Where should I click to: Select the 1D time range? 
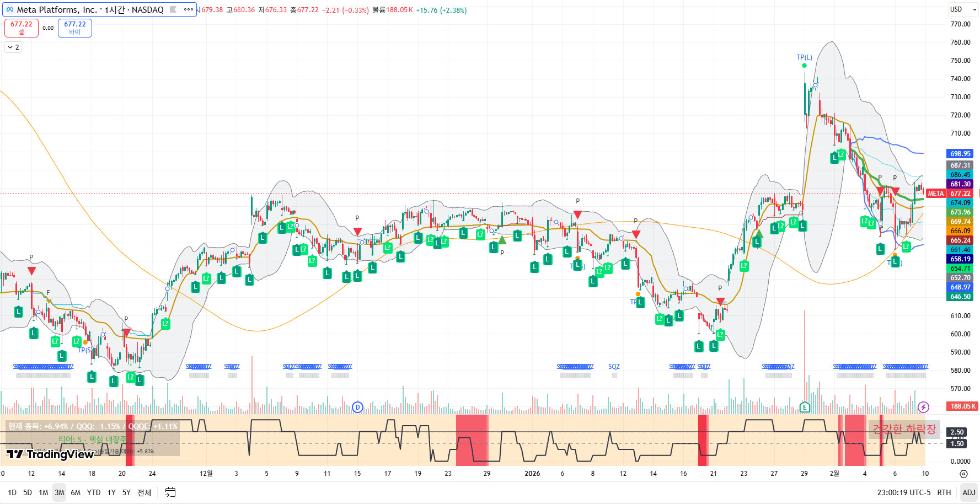point(12,492)
